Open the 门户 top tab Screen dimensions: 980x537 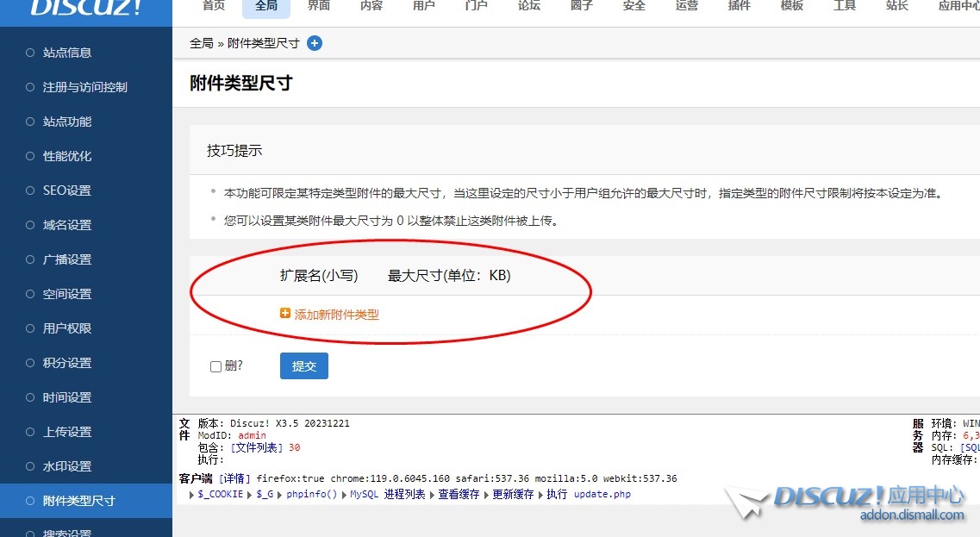click(x=477, y=6)
